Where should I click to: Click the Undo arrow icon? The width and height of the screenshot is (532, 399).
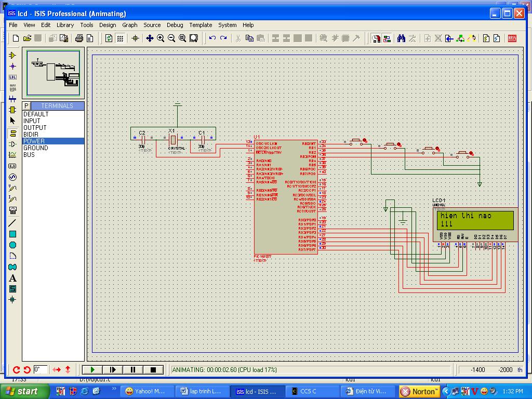point(212,38)
